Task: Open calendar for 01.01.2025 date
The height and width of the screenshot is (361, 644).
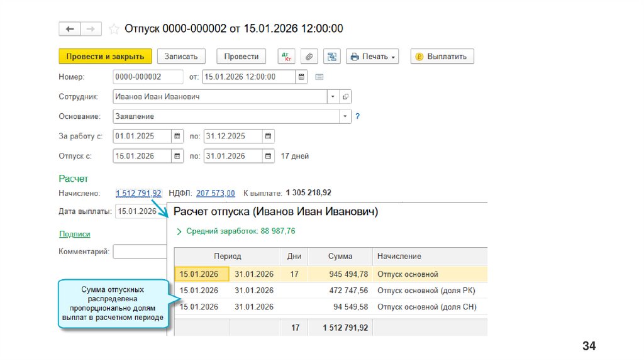Action: coord(177,136)
